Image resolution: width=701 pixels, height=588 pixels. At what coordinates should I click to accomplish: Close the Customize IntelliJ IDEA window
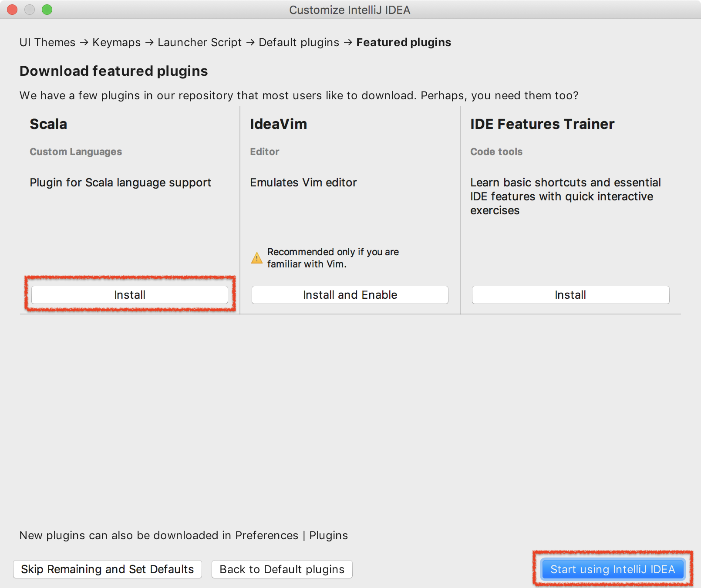(12, 10)
